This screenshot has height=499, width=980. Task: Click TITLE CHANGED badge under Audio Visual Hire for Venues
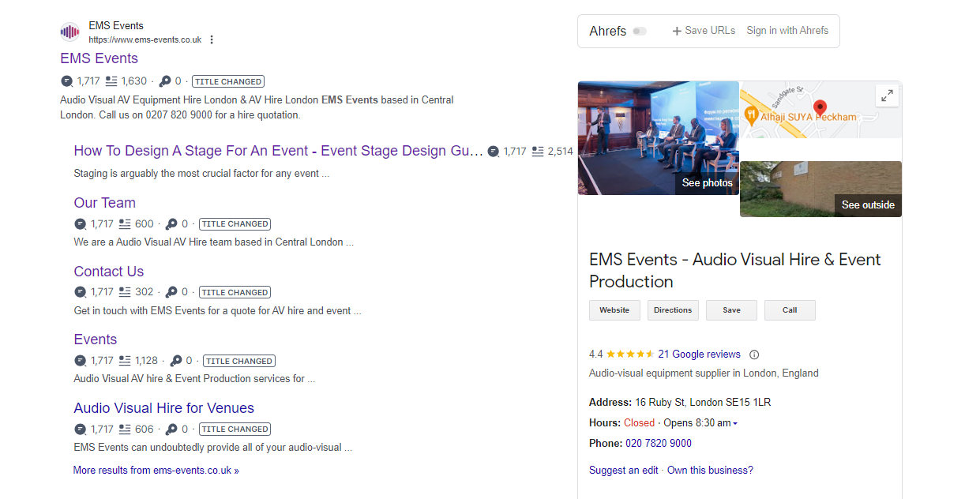coord(235,430)
